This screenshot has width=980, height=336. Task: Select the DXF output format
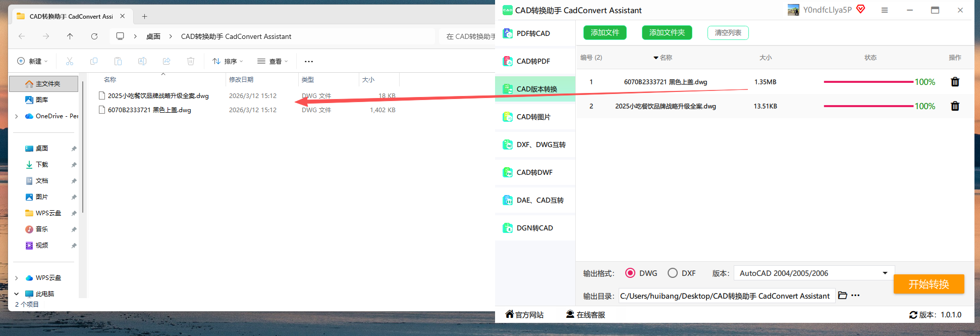point(673,273)
